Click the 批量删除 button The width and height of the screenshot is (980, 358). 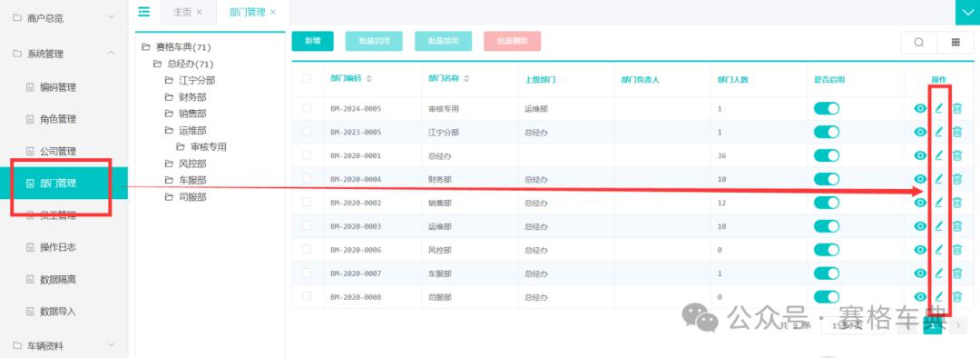513,41
